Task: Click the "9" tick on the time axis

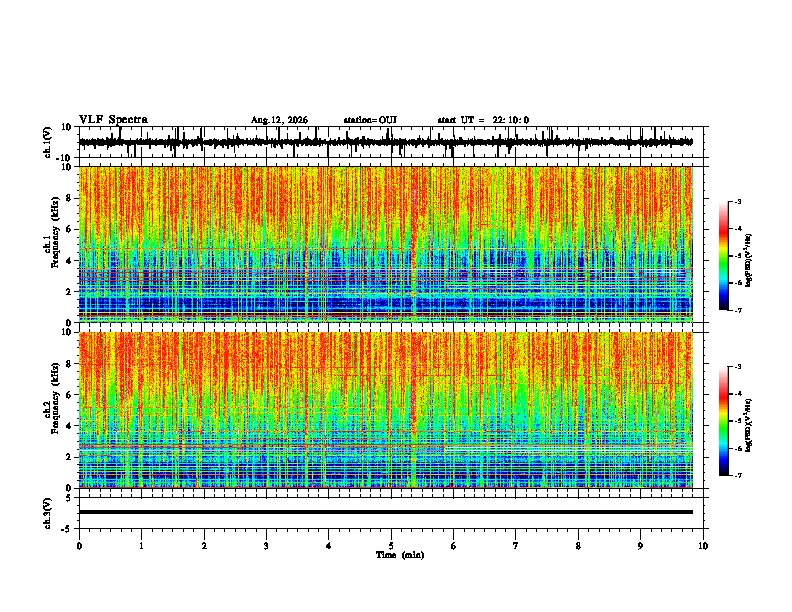Action: point(640,545)
